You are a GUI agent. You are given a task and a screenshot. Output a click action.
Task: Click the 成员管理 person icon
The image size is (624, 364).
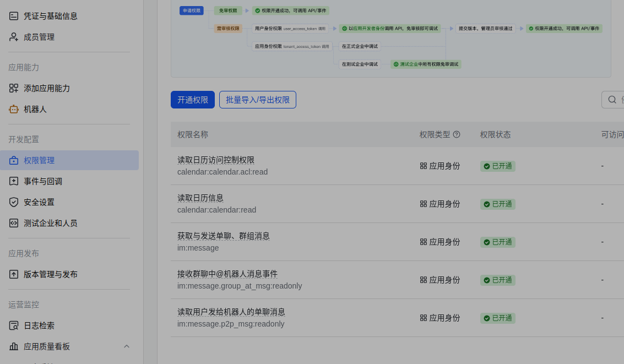tap(14, 37)
